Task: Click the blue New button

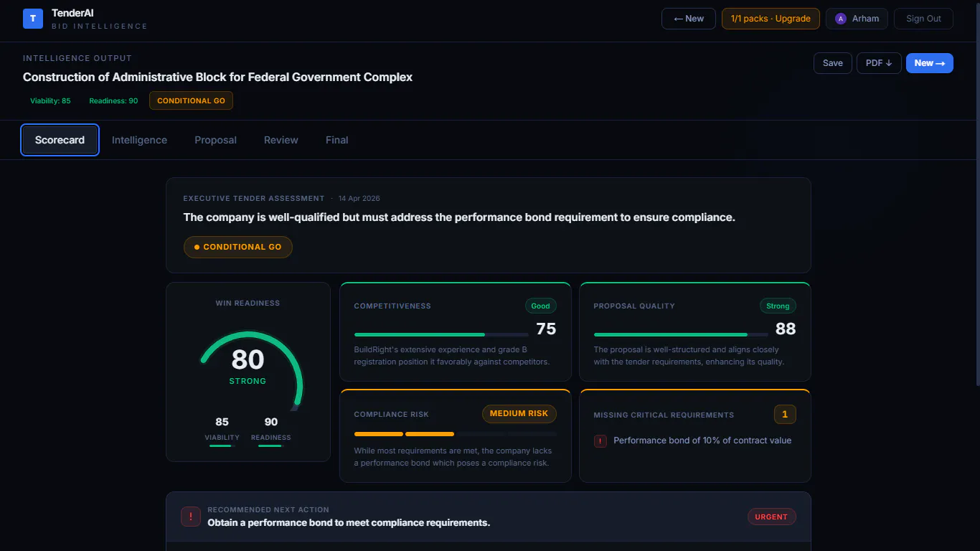Action: click(x=930, y=63)
